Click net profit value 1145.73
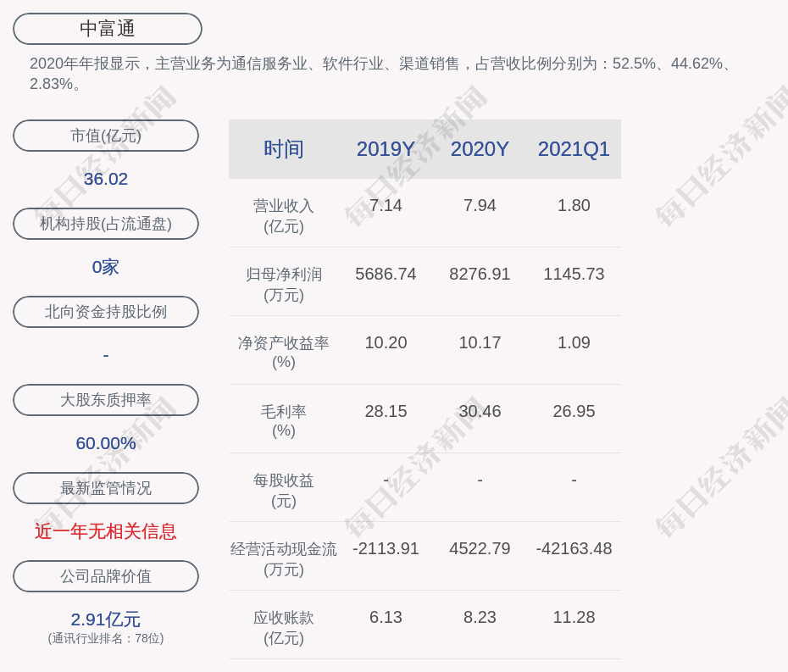The height and width of the screenshot is (672, 788). pyautogui.click(x=574, y=274)
